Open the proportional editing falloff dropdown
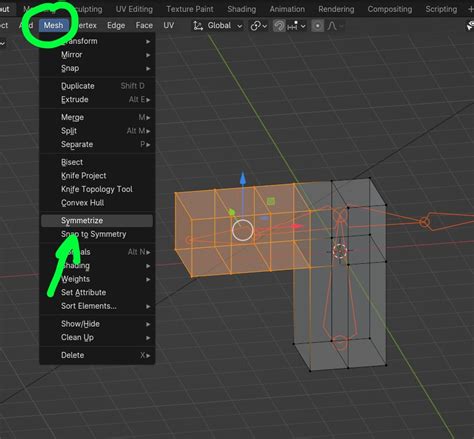Viewport: 474px width, 439px height. 335,26
